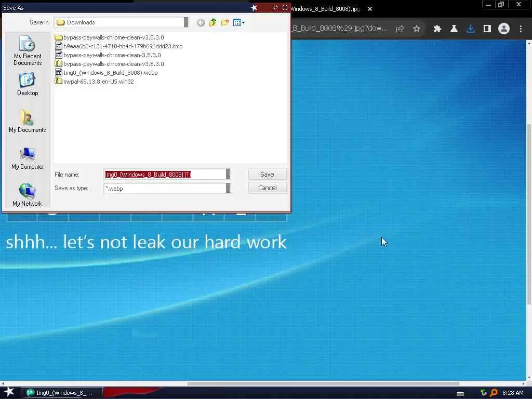Select mypal-68.13.8.en-US.win32 archive

click(95, 82)
